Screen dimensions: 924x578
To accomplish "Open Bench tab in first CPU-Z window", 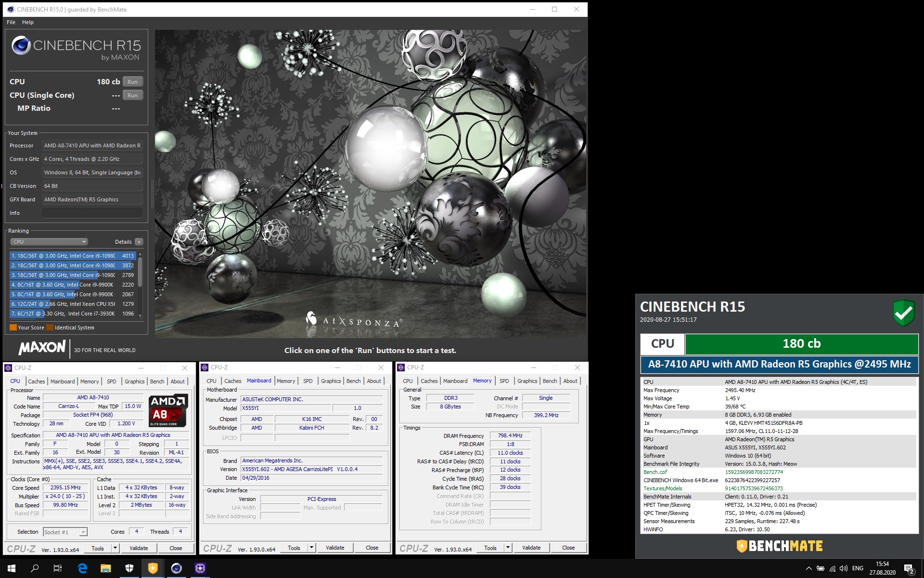I will point(157,381).
